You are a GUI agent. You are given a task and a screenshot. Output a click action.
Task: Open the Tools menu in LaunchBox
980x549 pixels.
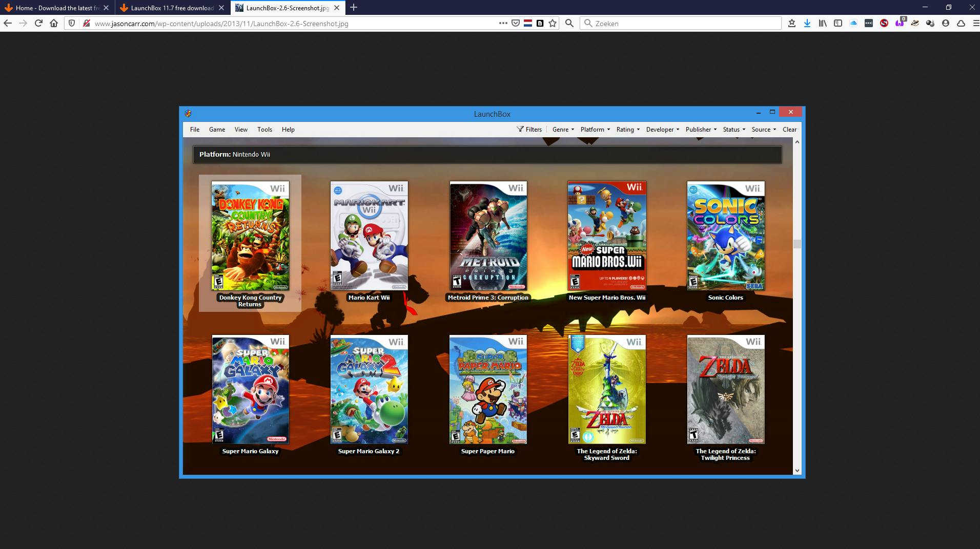tap(264, 130)
